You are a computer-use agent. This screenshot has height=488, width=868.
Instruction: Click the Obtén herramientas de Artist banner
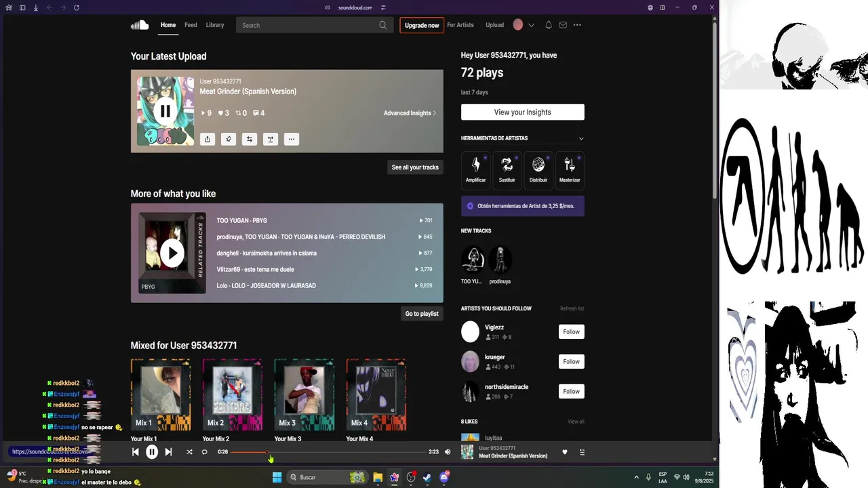[x=522, y=206]
